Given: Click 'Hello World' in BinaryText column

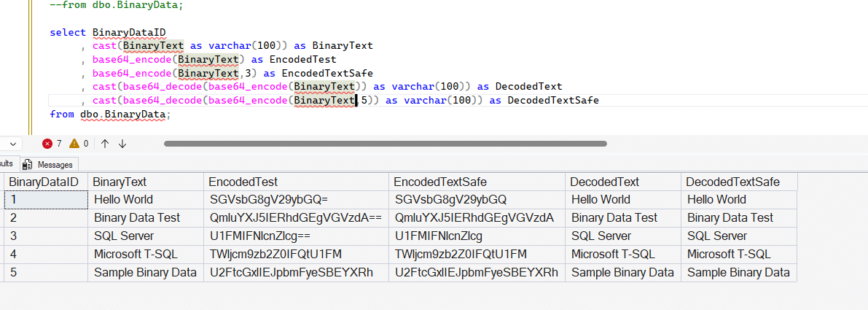Looking at the screenshot, I should pos(146,200).
